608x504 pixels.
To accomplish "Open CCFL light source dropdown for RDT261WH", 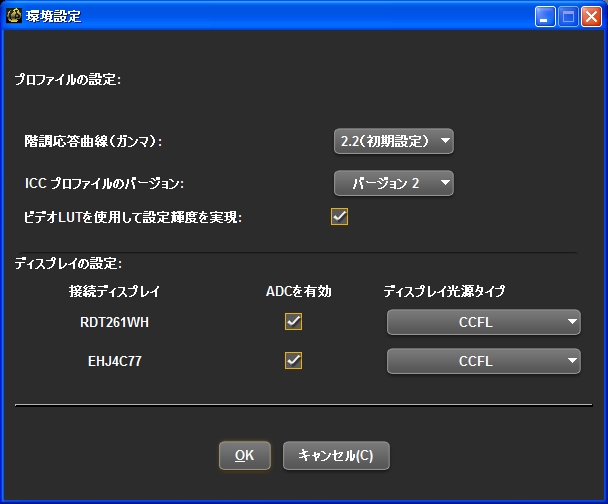I will pos(484,322).
